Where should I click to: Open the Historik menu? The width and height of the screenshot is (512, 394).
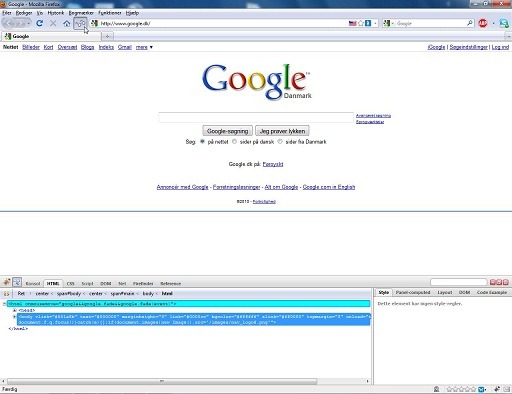coord(56,13)
